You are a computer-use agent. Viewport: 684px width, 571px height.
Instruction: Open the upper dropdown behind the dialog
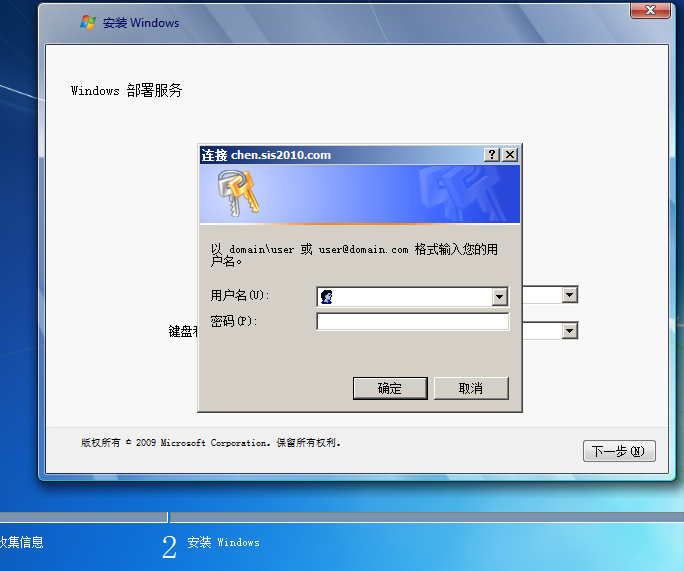[x=569, y=295]
